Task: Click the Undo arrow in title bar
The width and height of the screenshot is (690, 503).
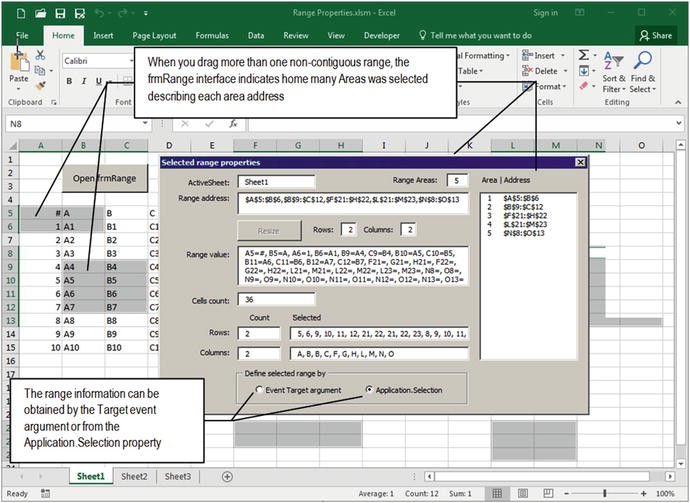Action: click(99, 13)
